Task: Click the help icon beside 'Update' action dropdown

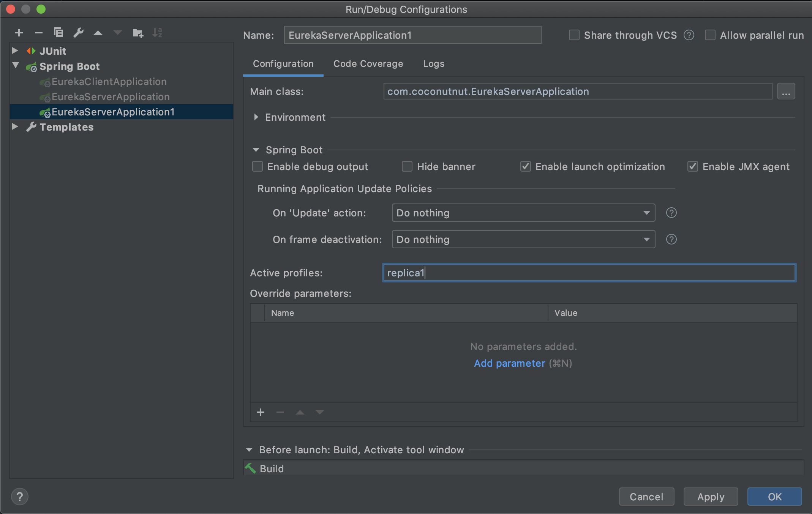Action: [x=671, y=213]
